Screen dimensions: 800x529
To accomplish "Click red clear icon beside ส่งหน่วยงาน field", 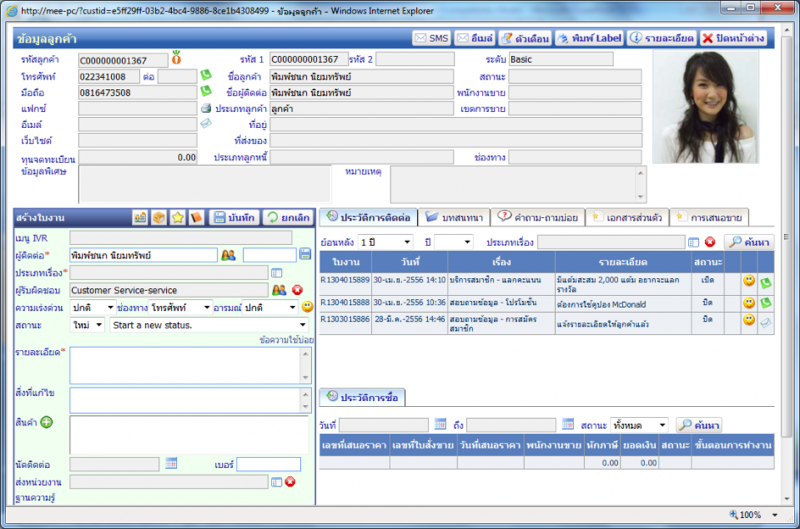I will [290, 482].
